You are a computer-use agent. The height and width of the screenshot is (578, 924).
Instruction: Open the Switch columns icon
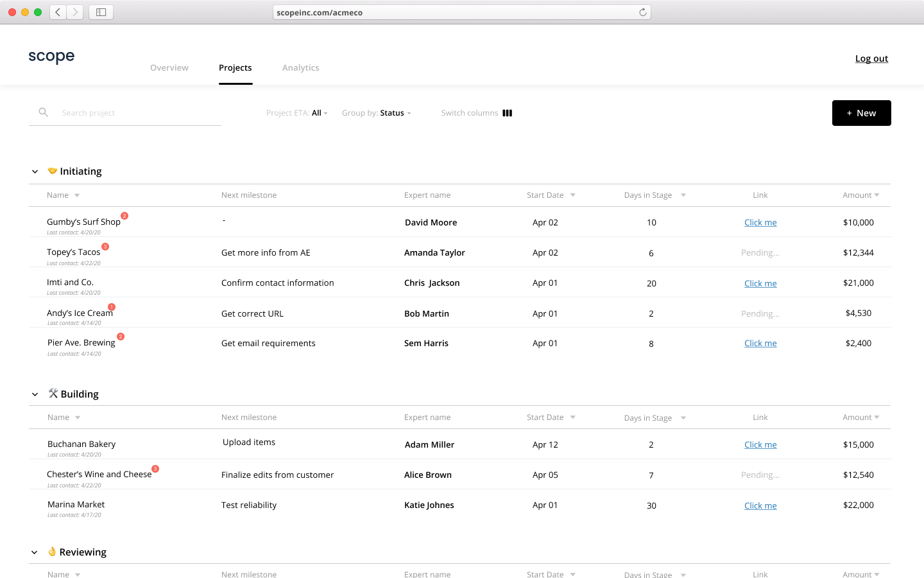click(x=507, y=112)
